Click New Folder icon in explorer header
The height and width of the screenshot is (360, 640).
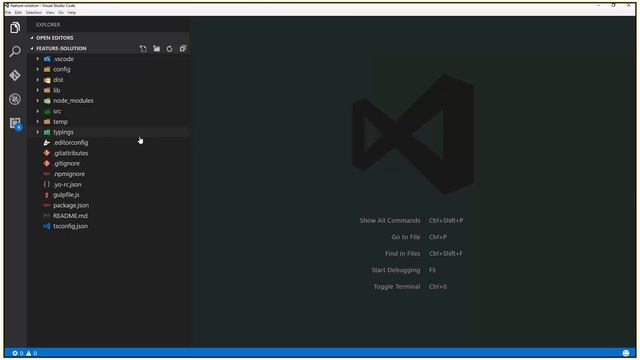coord(156,49)
